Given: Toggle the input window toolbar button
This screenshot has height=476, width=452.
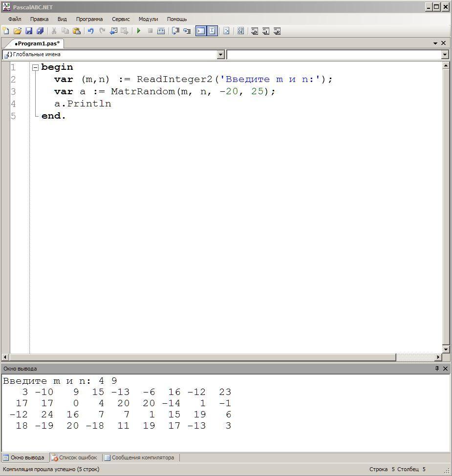Looking at the screenshot, I should [x=212, y=31].
